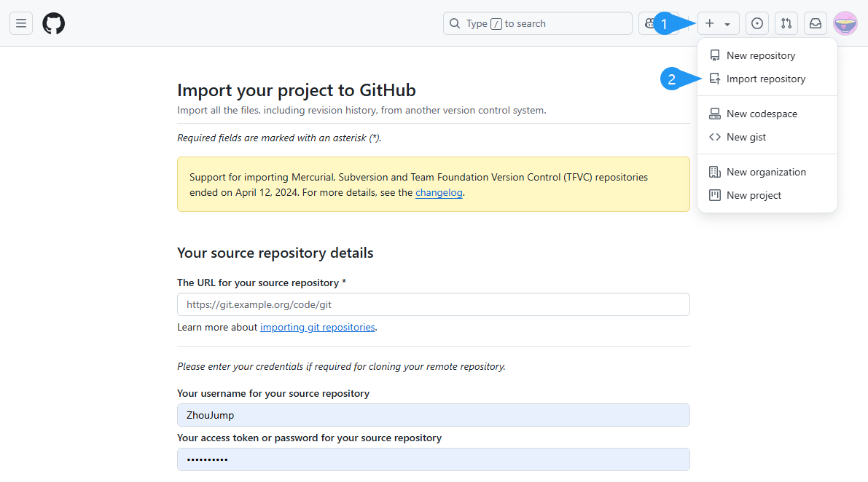Screen dimensions: 868x482
Task: Open importing git repositories link
Action: coord(317,328)
